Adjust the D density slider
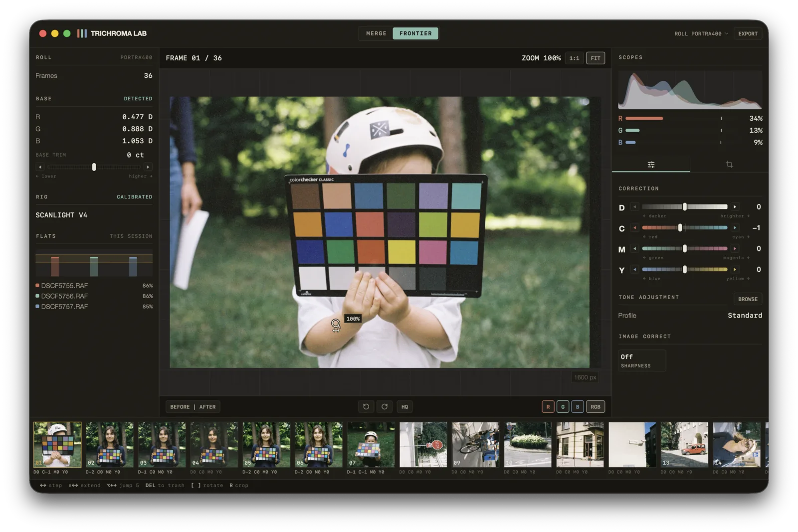Image resolution: width=798 pixels, height=532 pixels. pyautogui.click(x=685, y=207)
